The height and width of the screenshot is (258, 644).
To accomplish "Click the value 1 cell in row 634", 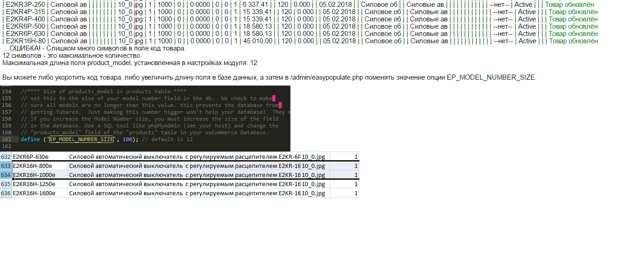I will point(344,175).
